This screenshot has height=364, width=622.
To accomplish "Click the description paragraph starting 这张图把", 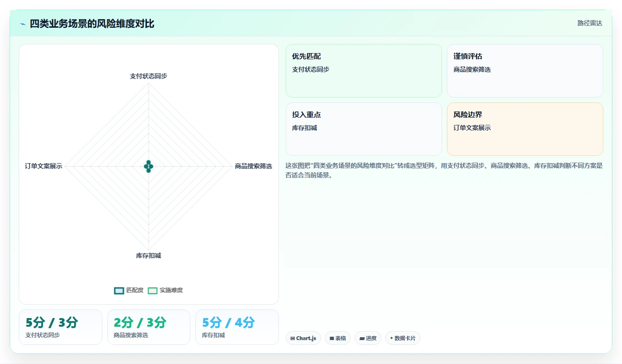I will pos(444,170).
